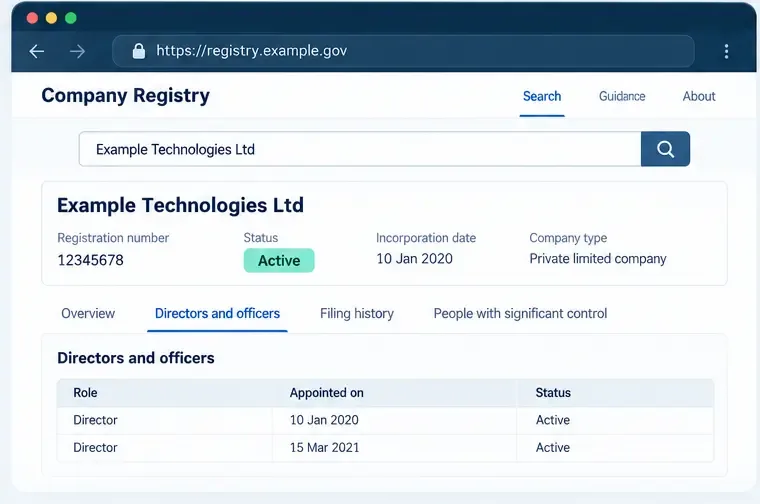Viewport: 760px width, 504px height.
Task: Click the Company Registry site title
Action: [x=126, y=95]
